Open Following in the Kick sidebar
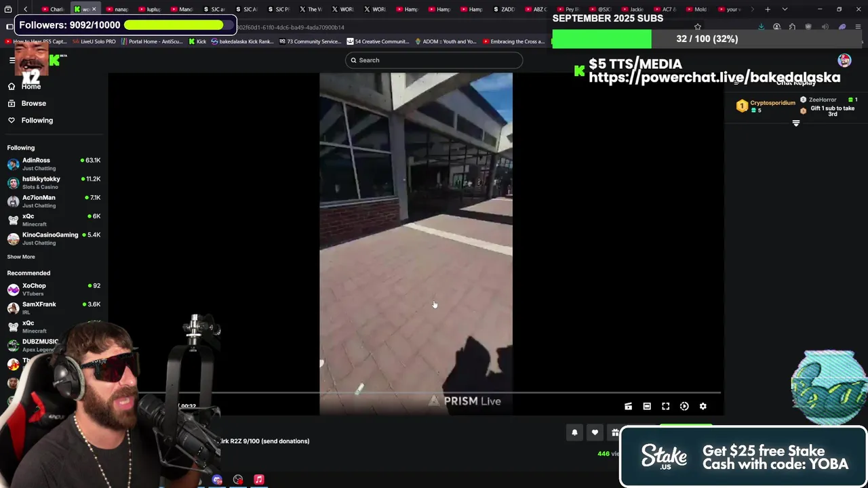 tap(31, 120)
